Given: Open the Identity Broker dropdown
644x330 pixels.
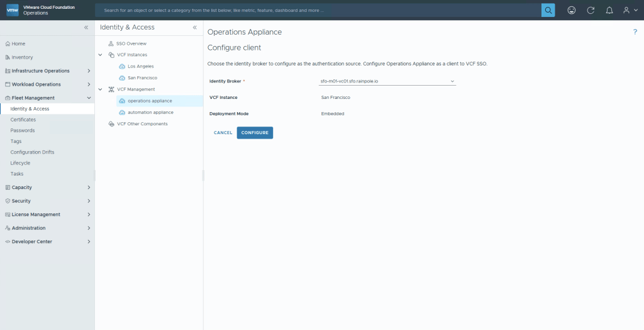Looking at the screenshot, I should [387, 81].
